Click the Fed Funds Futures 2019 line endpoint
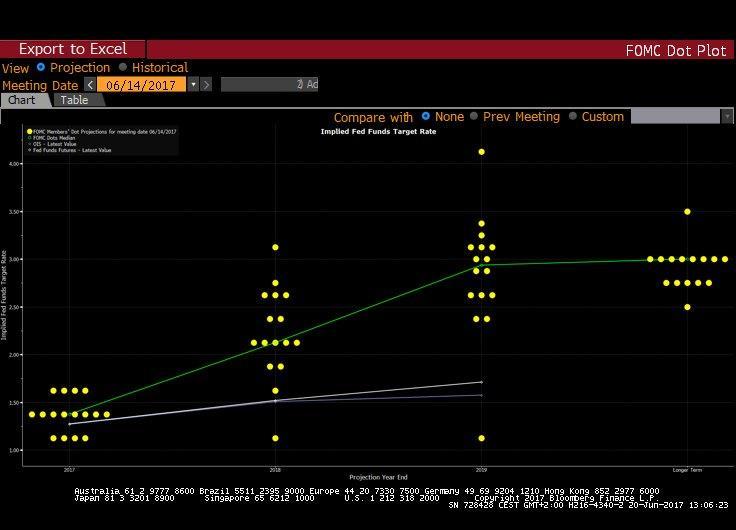The height and width of the screenshot is (530, 736). [481, 382]
